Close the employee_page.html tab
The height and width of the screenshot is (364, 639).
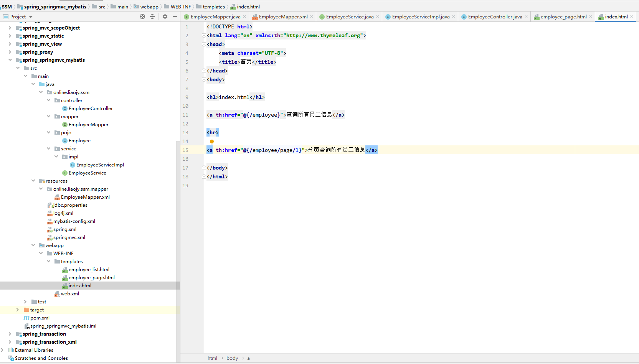(591, 16)
